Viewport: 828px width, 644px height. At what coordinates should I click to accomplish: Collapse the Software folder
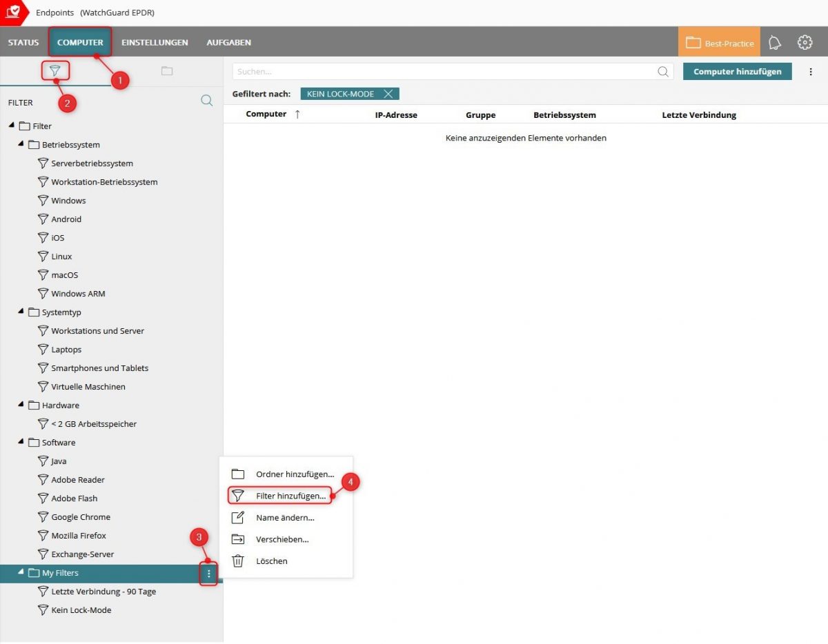[22, 442]
